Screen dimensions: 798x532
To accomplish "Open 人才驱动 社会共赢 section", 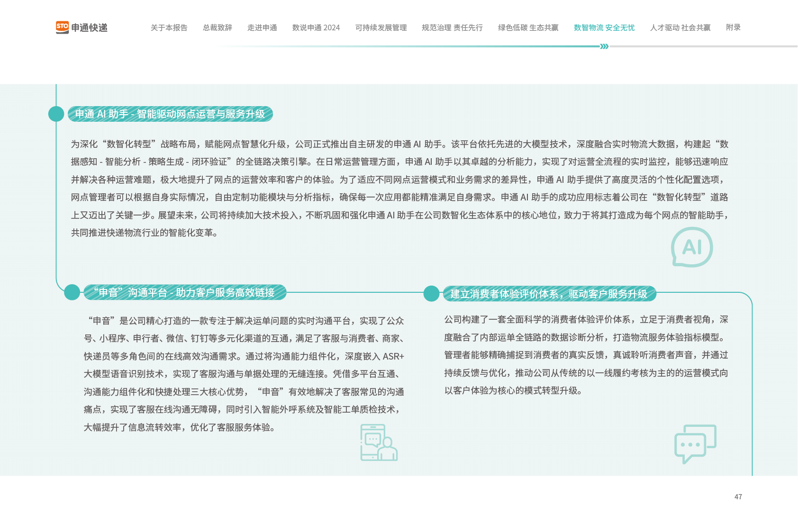I will [x=680, y=27].
